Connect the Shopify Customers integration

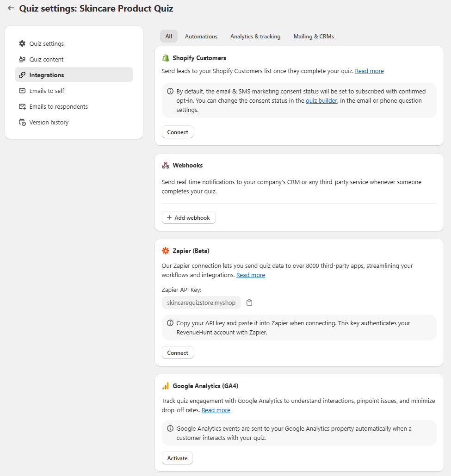pos(178,132)
